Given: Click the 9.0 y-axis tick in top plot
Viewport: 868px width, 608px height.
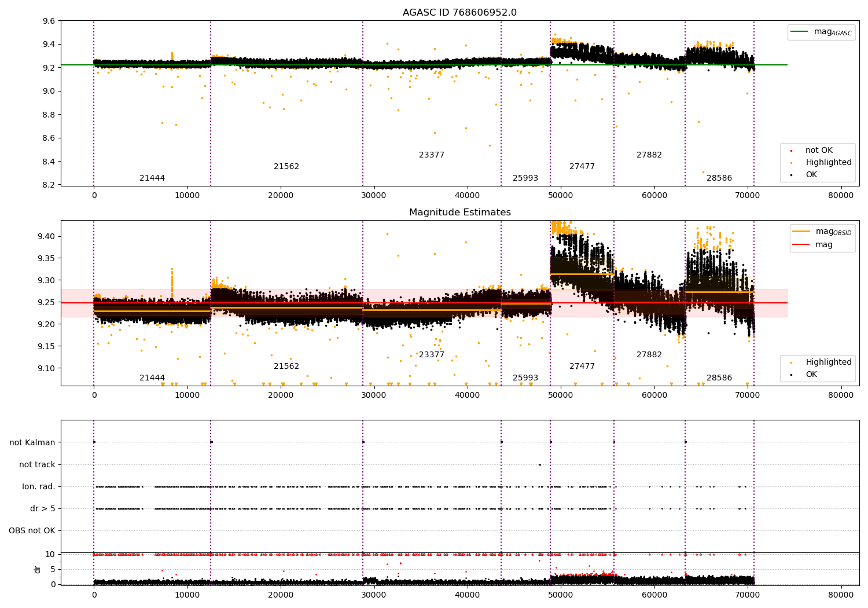Looking at the screenshot, I should point(50,91).
